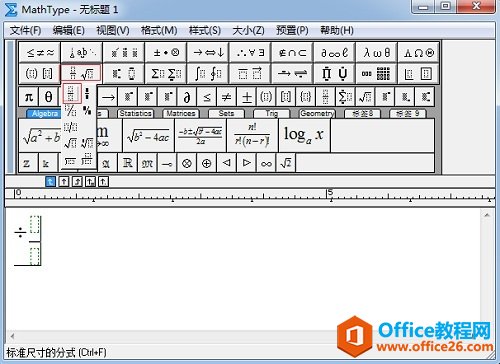Open the 编辑(E) menu
This screenshot has height=364, width=500.
69,31
